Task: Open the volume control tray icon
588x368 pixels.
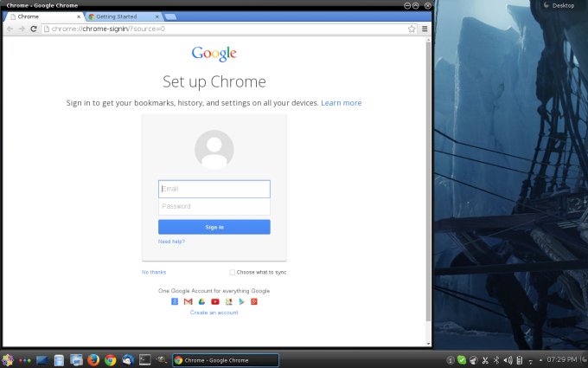Action: [508, 360]
